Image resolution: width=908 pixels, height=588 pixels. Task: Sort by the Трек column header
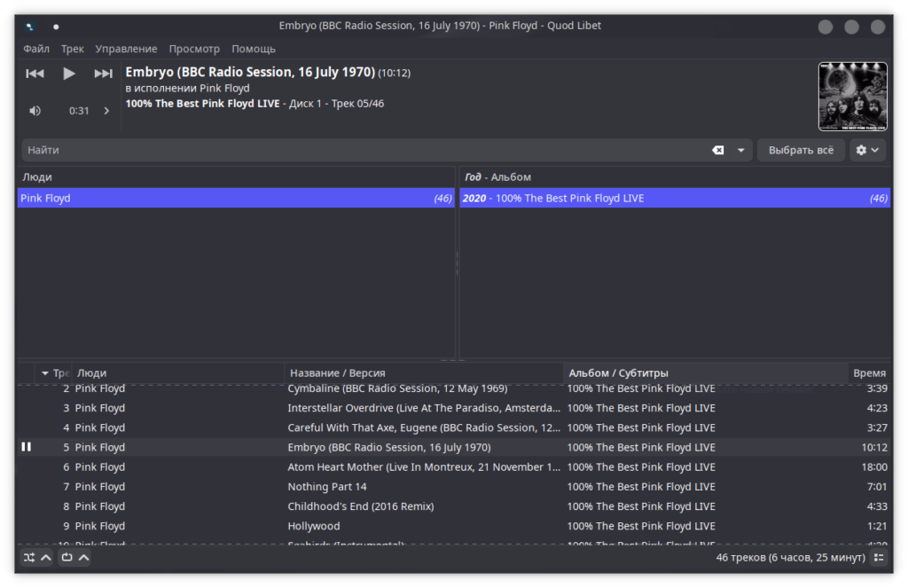tap(53, 373)
